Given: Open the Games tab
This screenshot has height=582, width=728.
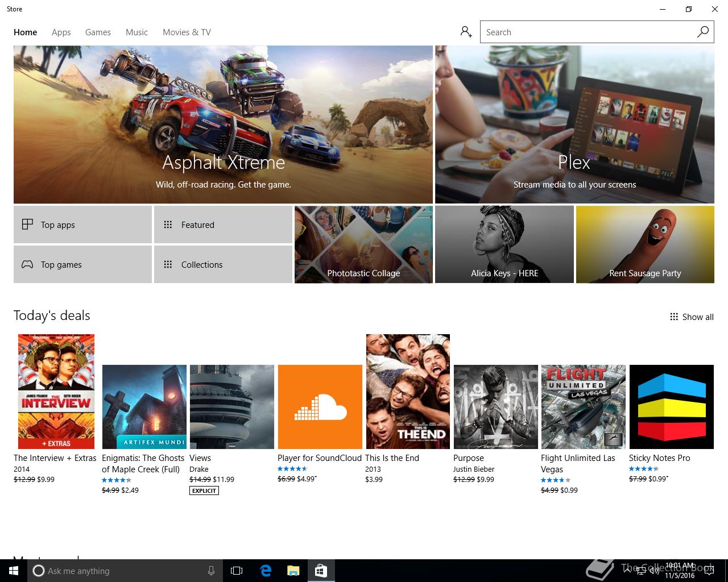Looking at the screenshot, I should [98, 32].
